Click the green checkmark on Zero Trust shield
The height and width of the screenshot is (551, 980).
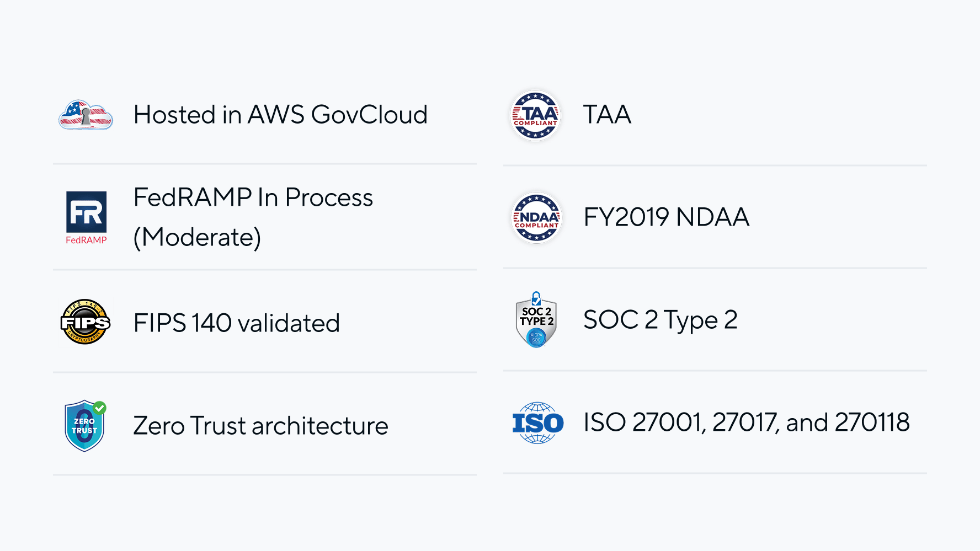tap(100, 408)
